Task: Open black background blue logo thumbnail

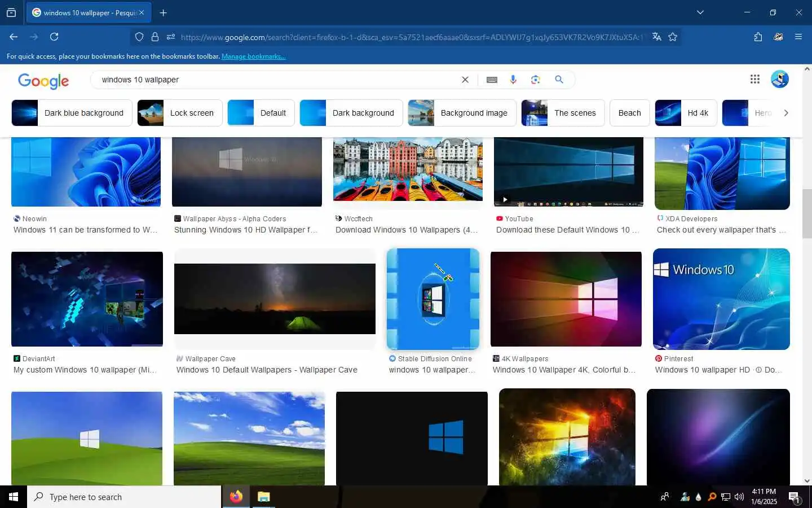Action: (412, 439)
